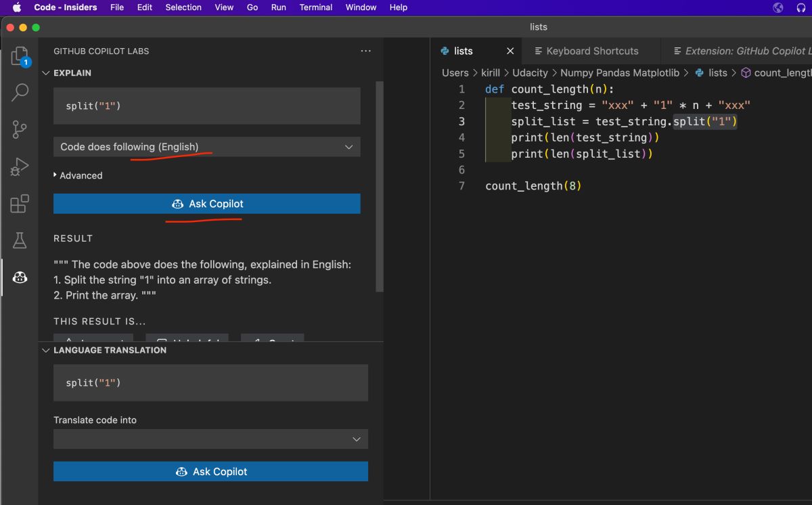Click line number 3 in the gutter
Screen dimensions: 812x505
461,121
